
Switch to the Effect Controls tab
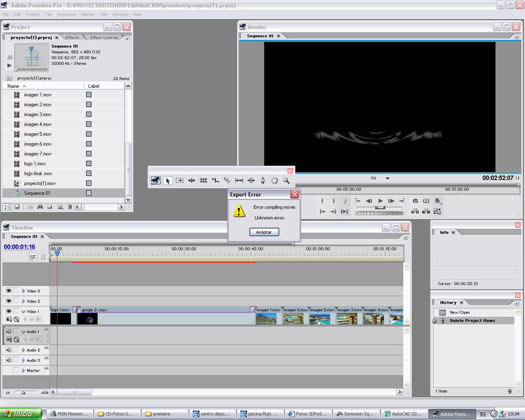pos(104,37)
